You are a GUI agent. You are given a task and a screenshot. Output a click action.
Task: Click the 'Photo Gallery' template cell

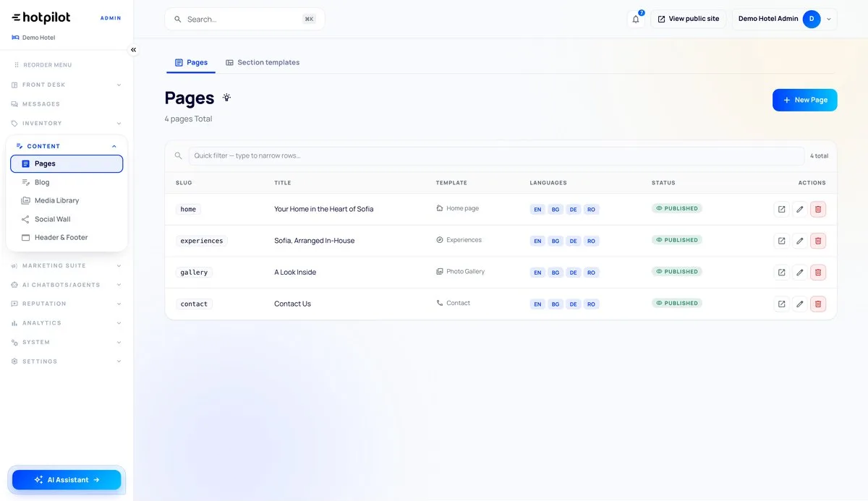tap(461, 272)
